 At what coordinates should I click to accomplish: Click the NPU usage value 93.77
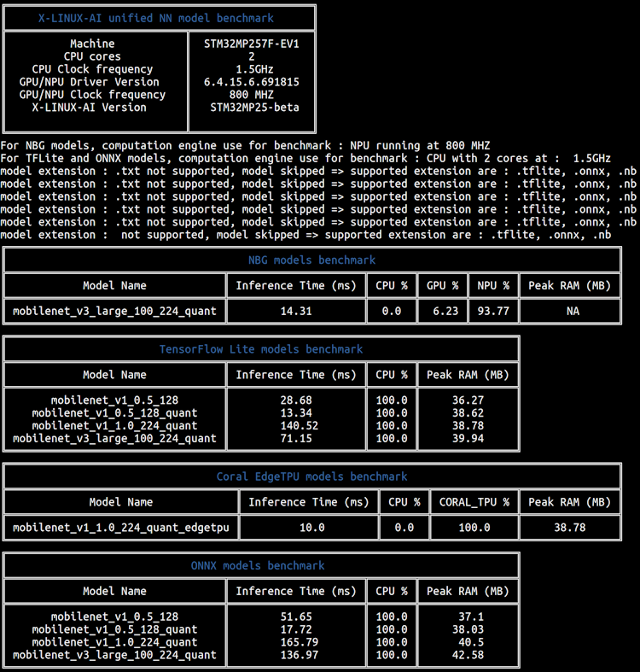493,311
